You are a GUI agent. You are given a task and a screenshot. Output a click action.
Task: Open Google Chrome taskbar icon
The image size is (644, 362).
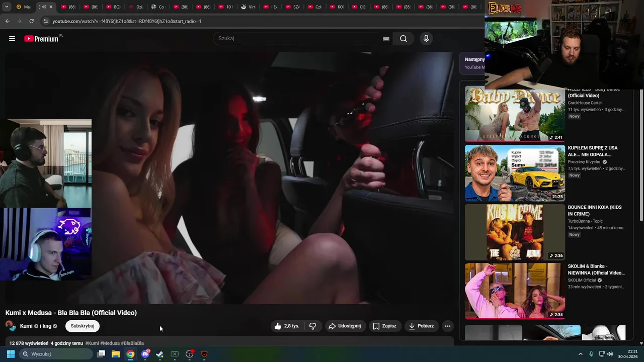click(x=130, y=354)
